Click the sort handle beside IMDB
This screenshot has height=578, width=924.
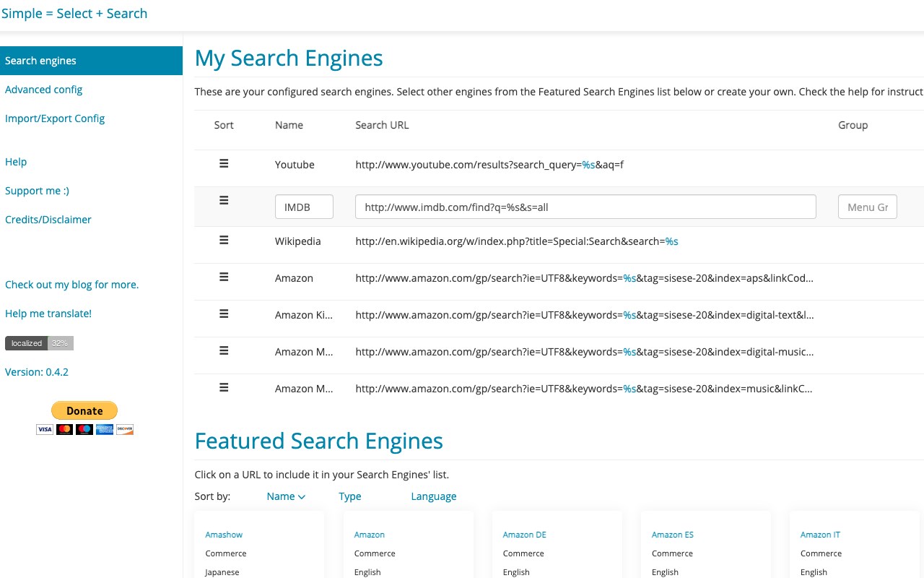click(x=224, y=200)
